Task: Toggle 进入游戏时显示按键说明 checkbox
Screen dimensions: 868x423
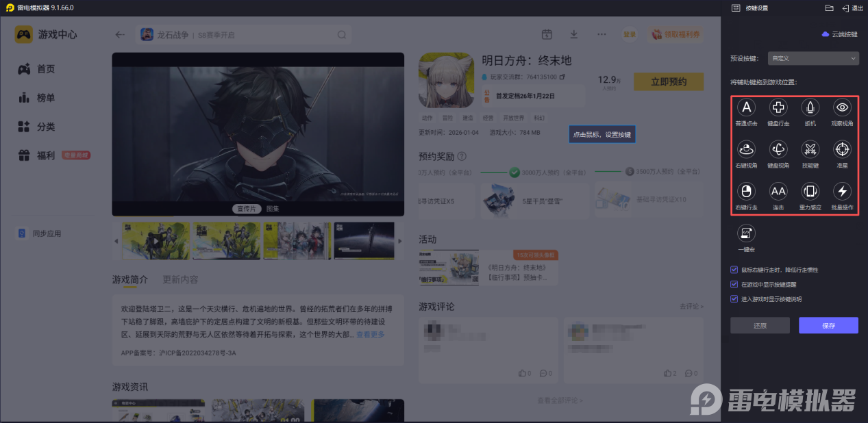Action: click(x=734, y=299)
